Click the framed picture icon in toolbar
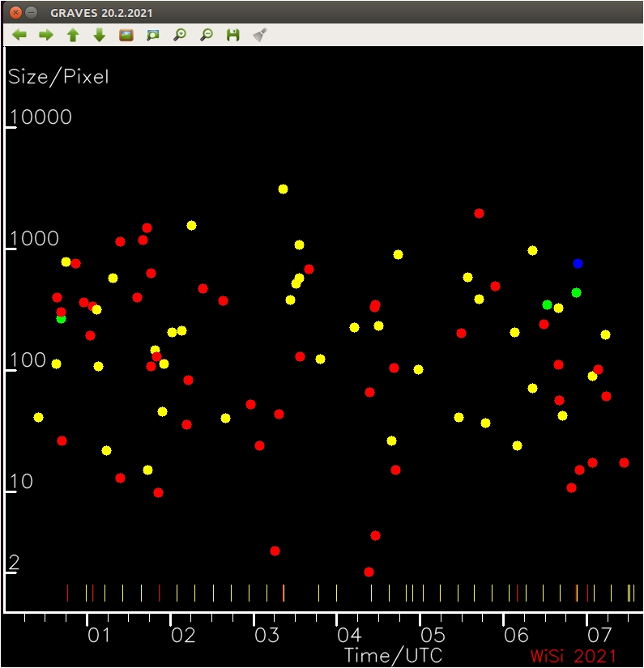 pos(126,35)
